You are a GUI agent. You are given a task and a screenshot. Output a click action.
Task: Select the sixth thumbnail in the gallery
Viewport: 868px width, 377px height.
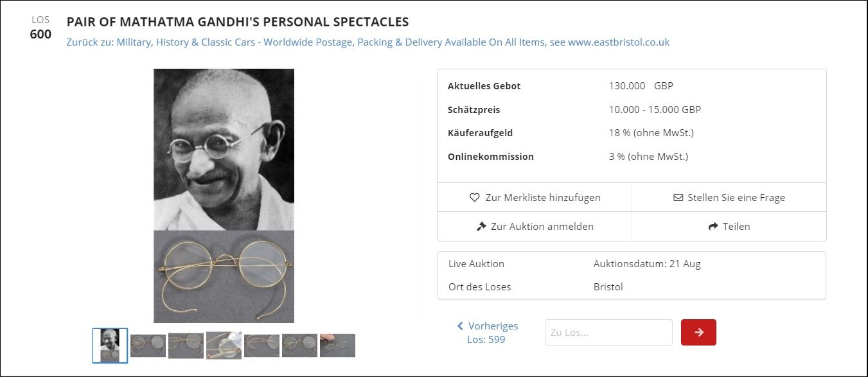(x=299, y=346)
